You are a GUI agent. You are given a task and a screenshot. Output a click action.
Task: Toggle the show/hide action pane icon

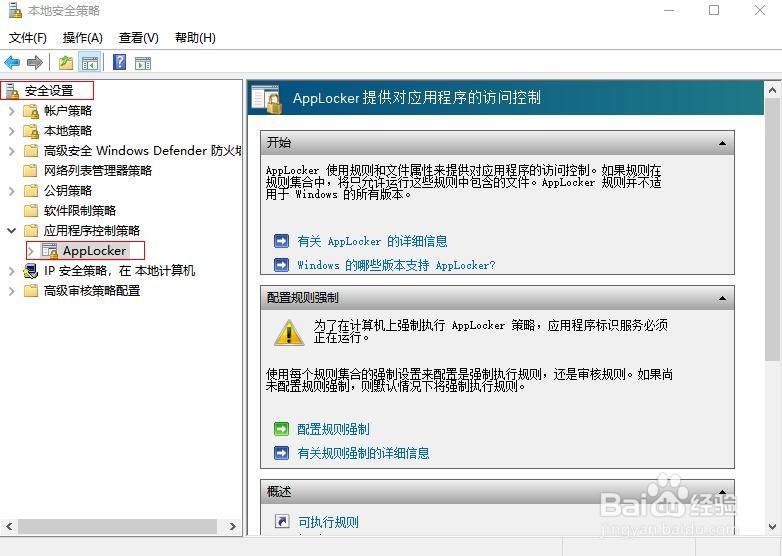coord(143,63)
